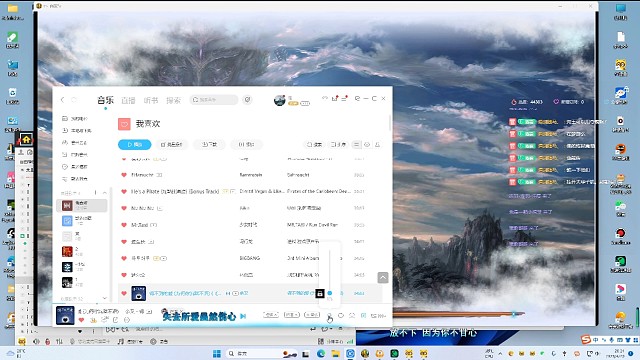
Task: Click the speaker icon in the window behind the music player
Action: pos(36,342)
